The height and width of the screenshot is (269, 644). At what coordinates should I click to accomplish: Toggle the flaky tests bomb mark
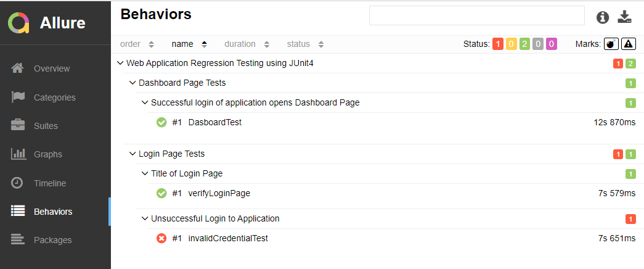click(611, 44)
